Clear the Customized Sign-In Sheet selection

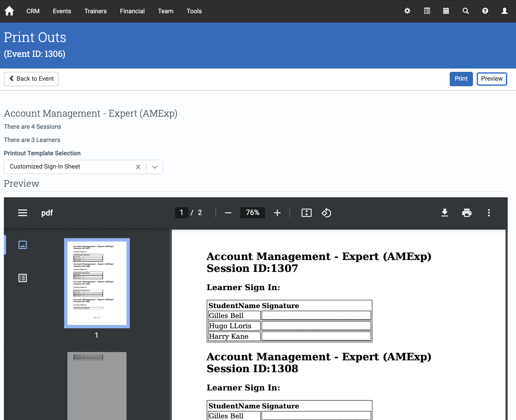coord(138,167)
